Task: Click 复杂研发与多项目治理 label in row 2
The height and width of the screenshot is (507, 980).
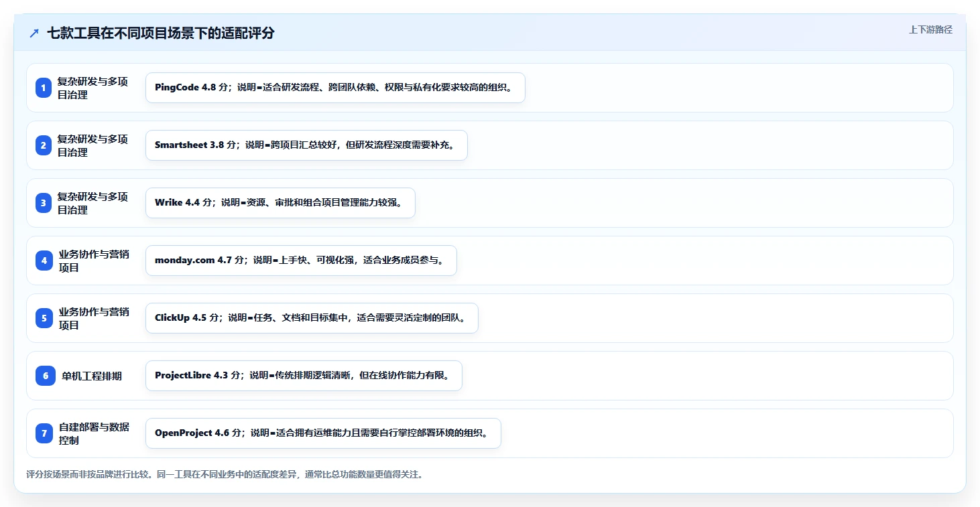Action: 93,145
